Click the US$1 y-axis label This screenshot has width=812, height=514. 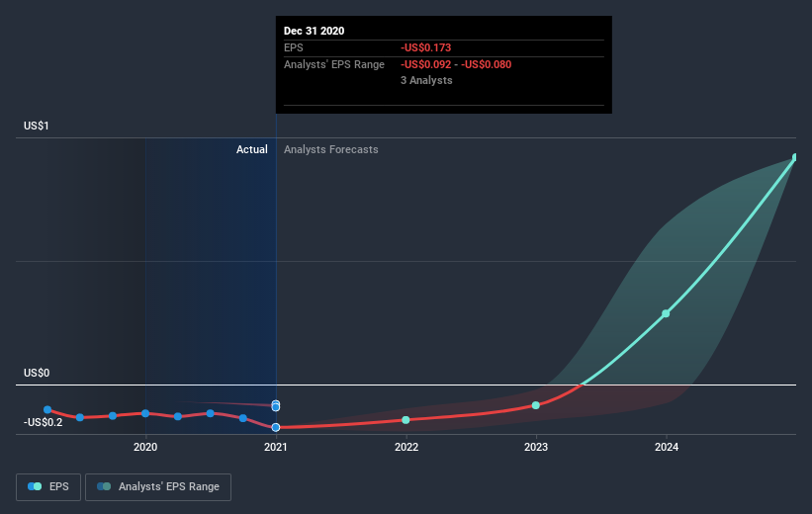[37, 126]
